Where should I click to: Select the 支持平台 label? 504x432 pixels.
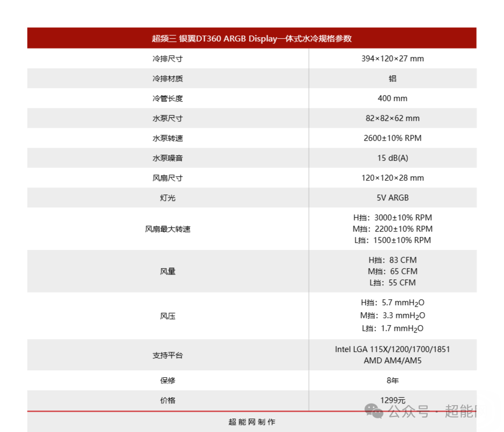point(168,356)
